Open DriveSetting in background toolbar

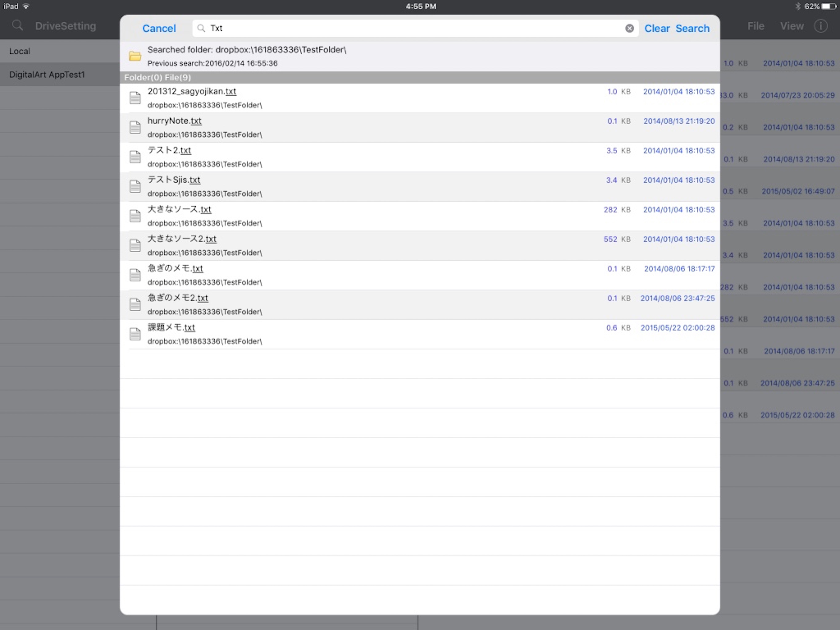[x=66, y=26]
